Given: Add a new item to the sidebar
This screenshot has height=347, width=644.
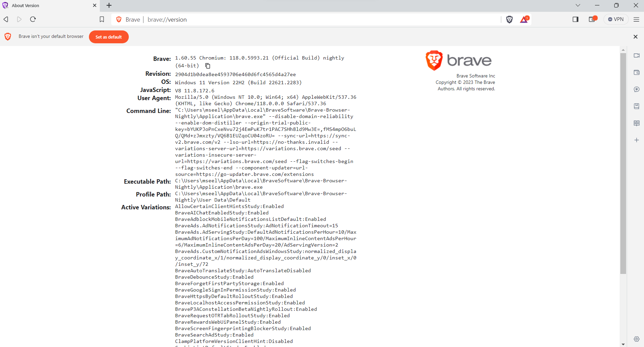Looking at the screenshot, I should click(637, 140).
